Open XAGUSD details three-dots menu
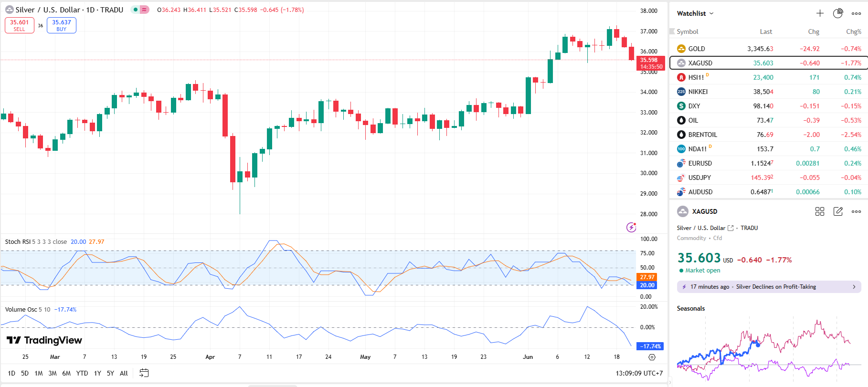The height and width of the screenshot is (387, 868). 857,211
